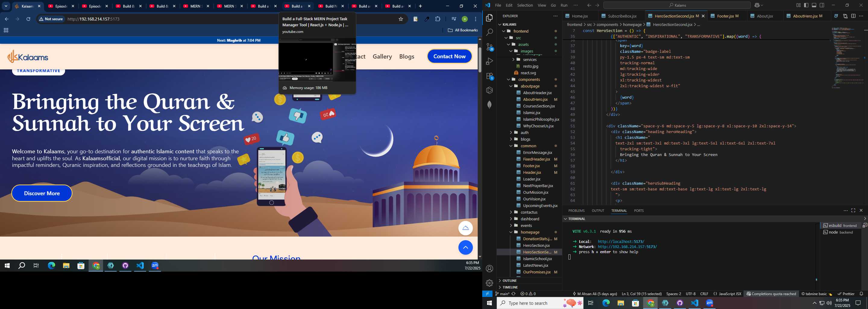Toggle the Primary Side Bar layout button
This screenshot has width=868, height=309.
point(806,5)
